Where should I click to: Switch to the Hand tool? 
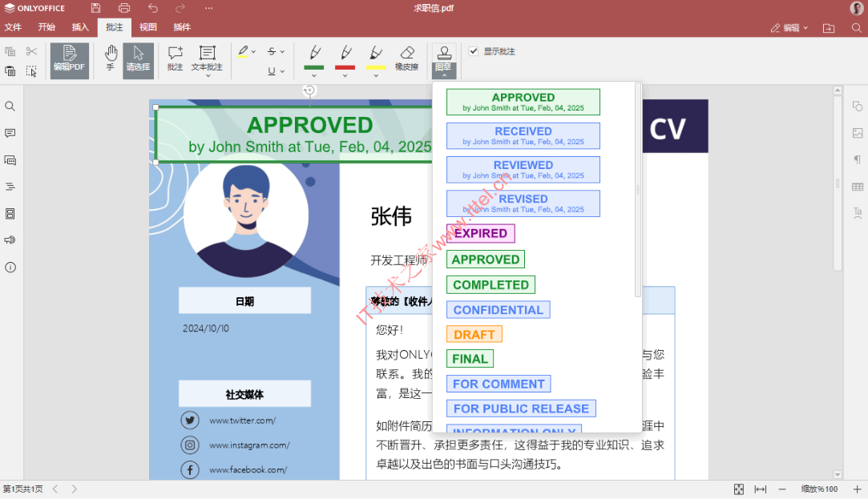[x=111, y=58]
